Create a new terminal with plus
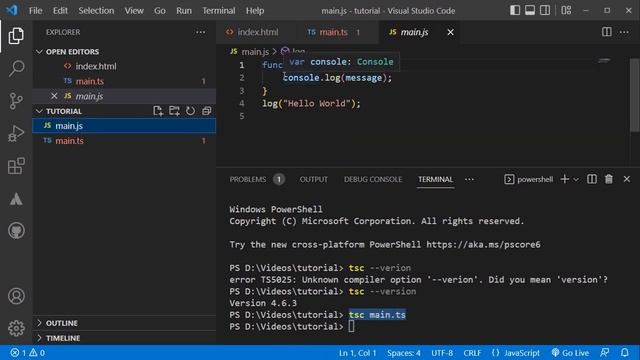Viewport: 640px width, 360px height. point(564,179)
